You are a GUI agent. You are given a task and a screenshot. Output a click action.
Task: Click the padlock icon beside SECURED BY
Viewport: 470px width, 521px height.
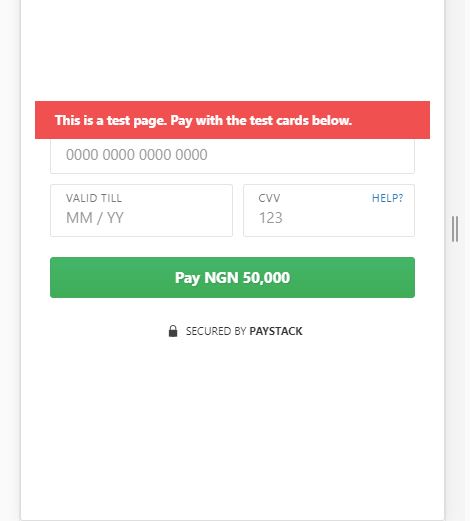tap(173, 331)
